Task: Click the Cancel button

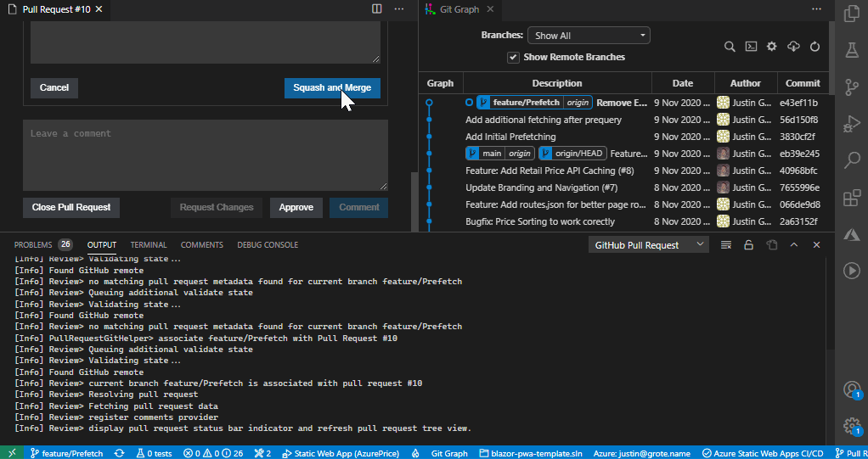Action: coord(54,88)
